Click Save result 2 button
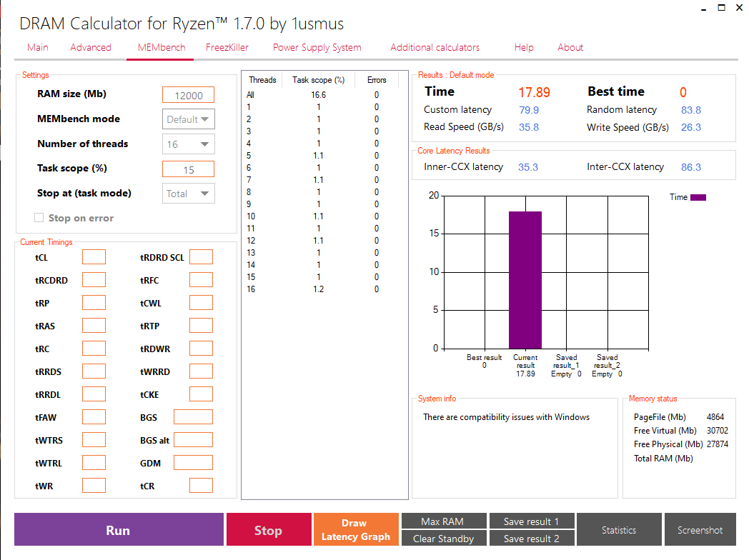Screen dimensions: 749x560 tap(532, 538)
